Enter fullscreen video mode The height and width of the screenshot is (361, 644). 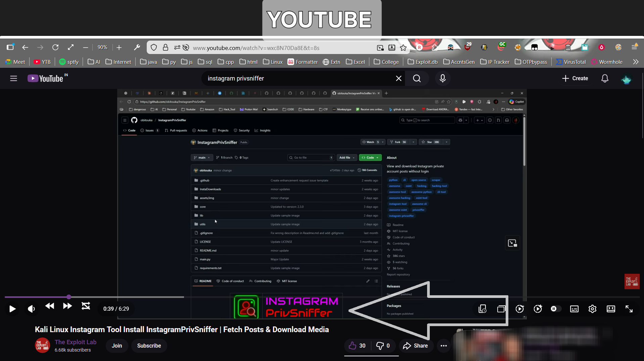pos(629,309)
